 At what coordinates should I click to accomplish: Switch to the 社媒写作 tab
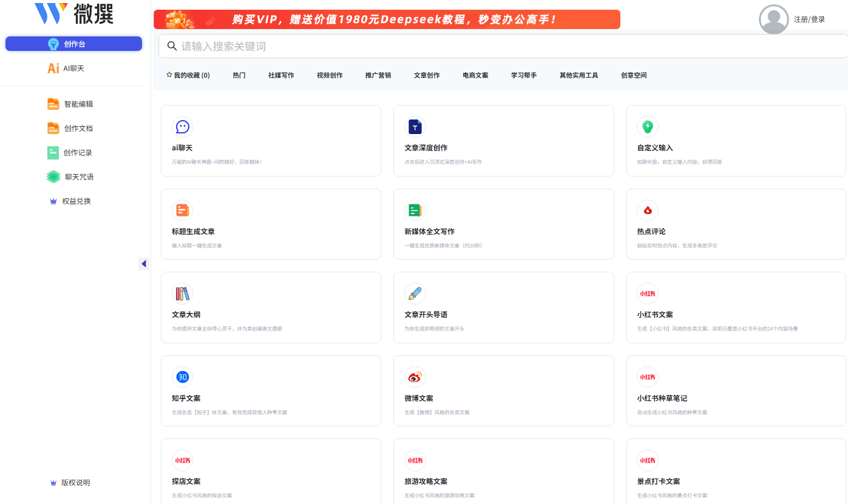pos(281,75)
